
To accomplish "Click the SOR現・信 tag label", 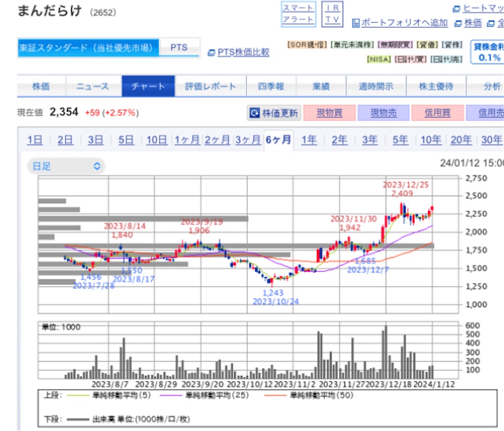I will [x=307, y=45].
